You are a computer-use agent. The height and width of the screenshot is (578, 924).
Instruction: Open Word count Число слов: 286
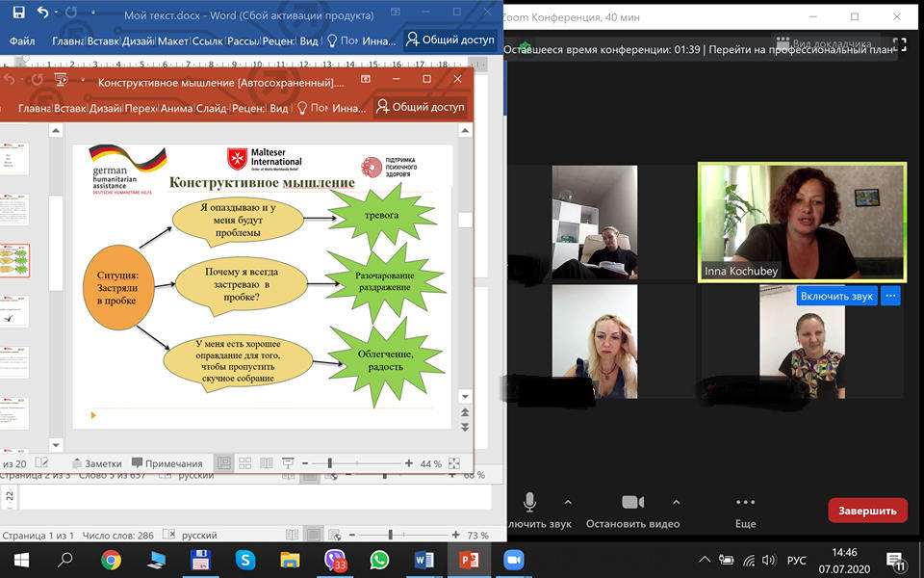pos(117,536)
